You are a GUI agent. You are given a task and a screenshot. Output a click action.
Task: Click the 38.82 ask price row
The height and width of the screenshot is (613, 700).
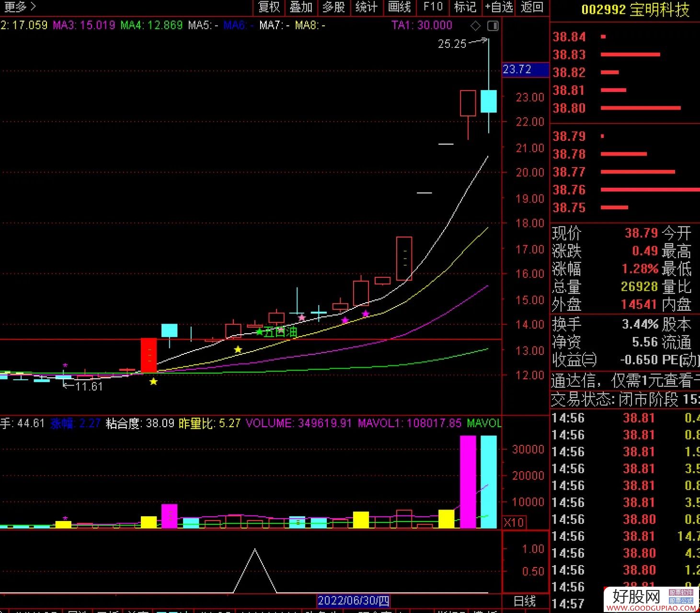point(625,72)
